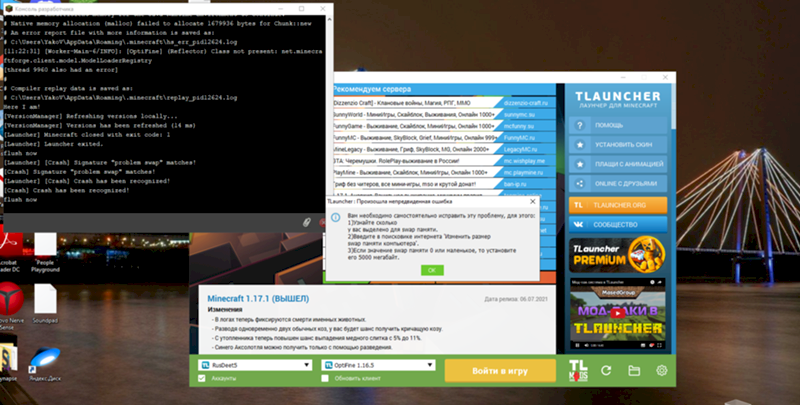Screen dimensions: 800x405
Task: Click the TL Mods icon
Action: 577,370
